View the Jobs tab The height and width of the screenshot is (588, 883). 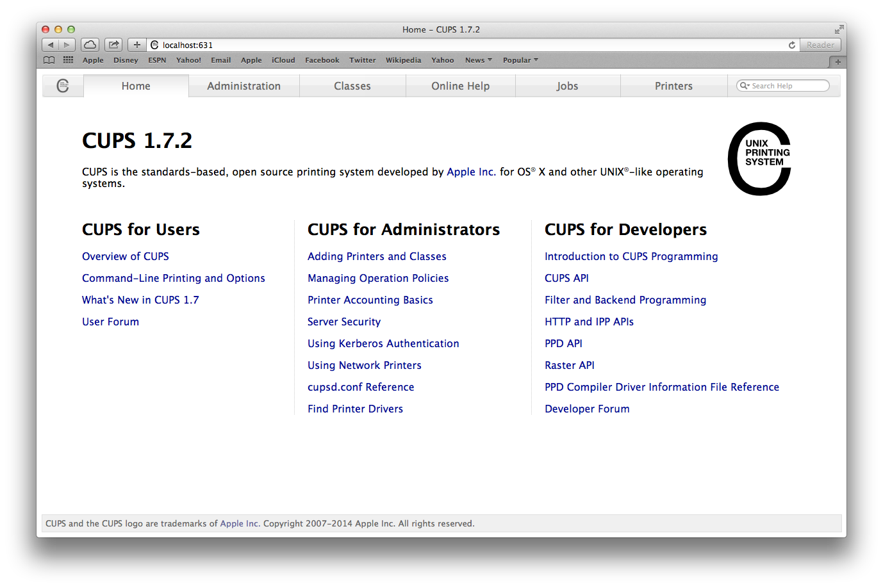[x=568, y=86]
